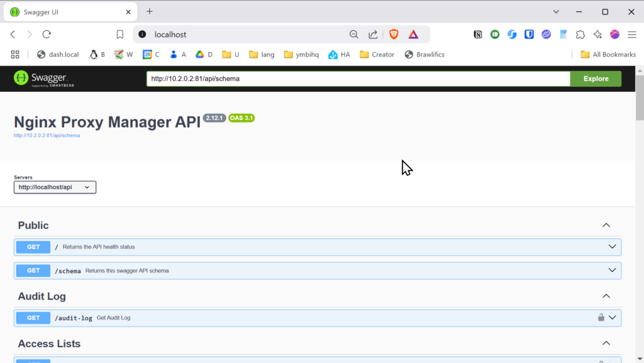Open the dash.local bookmark
The width and height of the screenshot is (644, 363).
click(58, 55)
